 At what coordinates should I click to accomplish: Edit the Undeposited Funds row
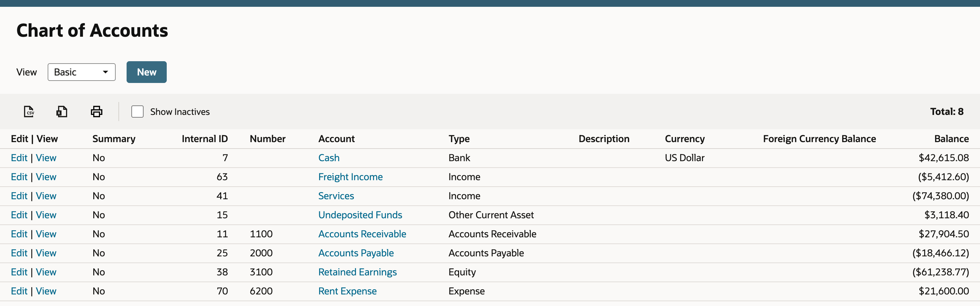coord(19,215)
